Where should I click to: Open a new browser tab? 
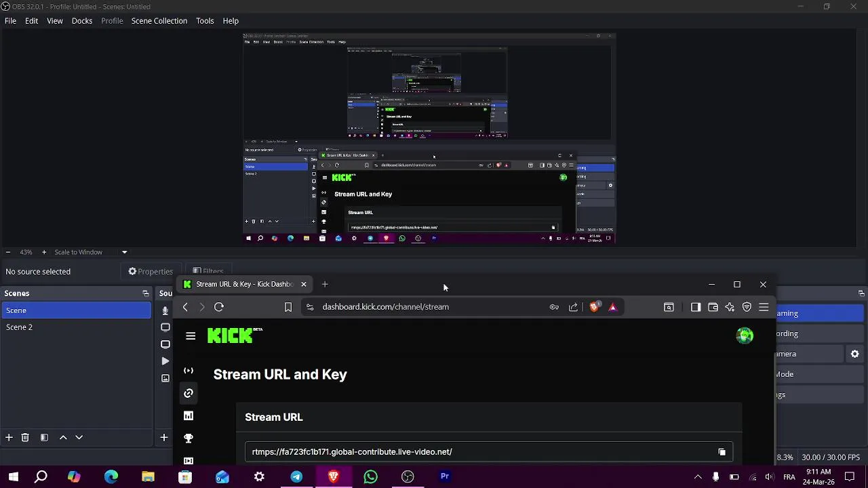(325, 284)
